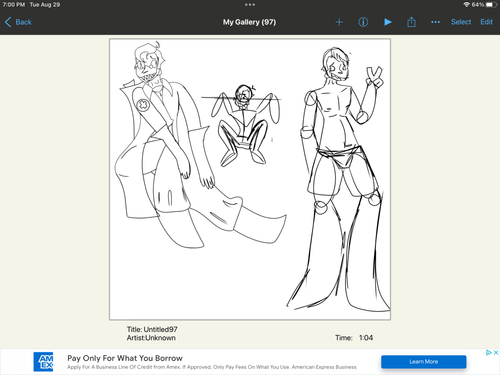
Task: Tap the battery indicator in status bar
Action: coord(491,5)
